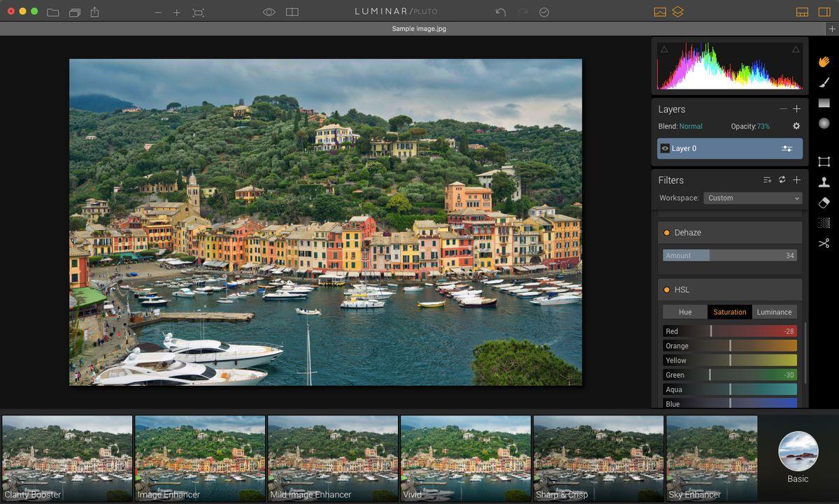Fit image to screen
This screenshot has width=839, height=504.
point(199,13)
